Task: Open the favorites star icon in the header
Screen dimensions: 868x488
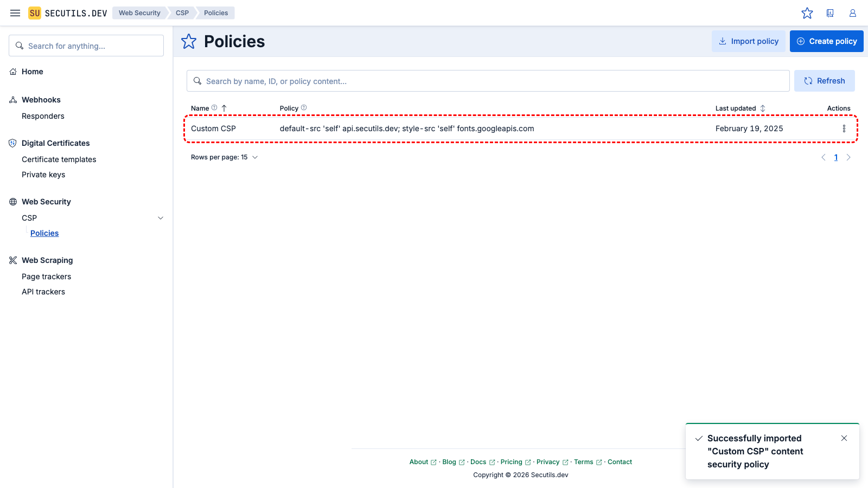Action: tap(807, 12)
